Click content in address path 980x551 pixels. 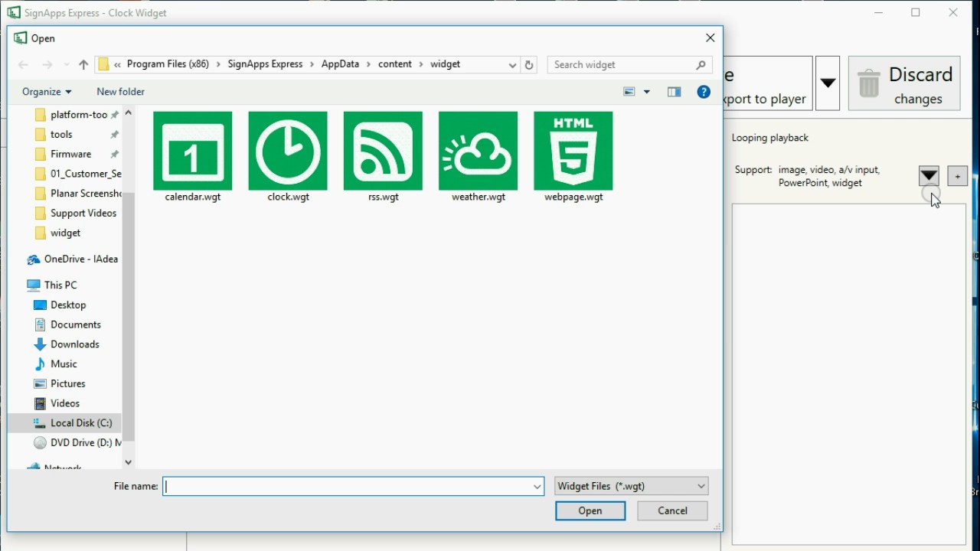pos(395,64)
